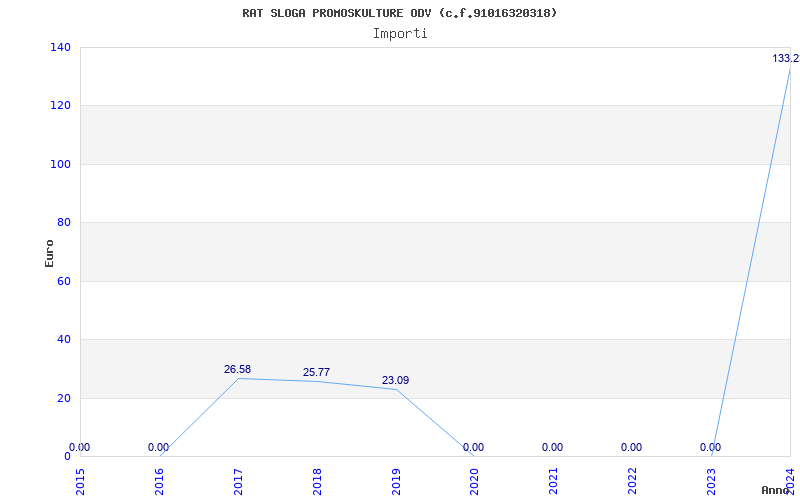Click the 0.00 data label for 2020
Image resolution: width=800 pixels, height=500 pixels.
point(473,447)
